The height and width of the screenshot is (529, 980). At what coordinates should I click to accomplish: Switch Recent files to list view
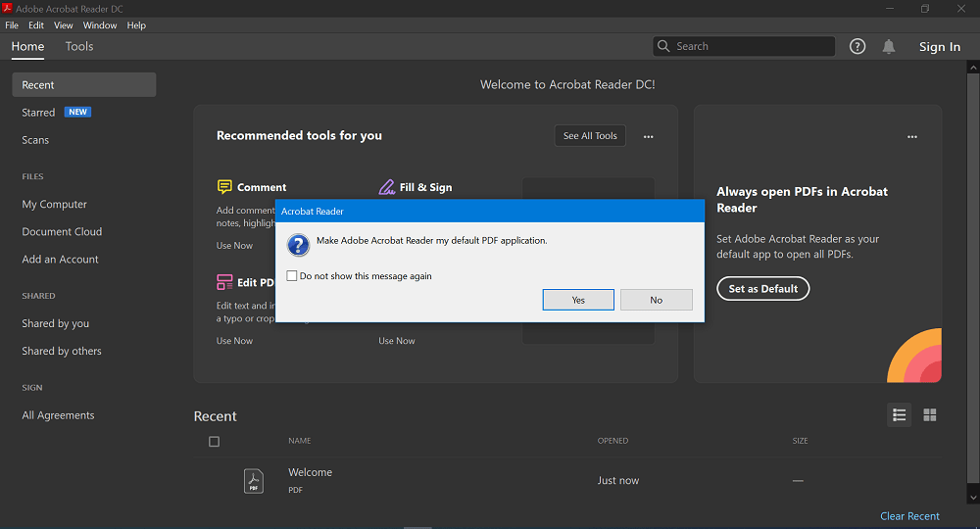pos(899,414)
